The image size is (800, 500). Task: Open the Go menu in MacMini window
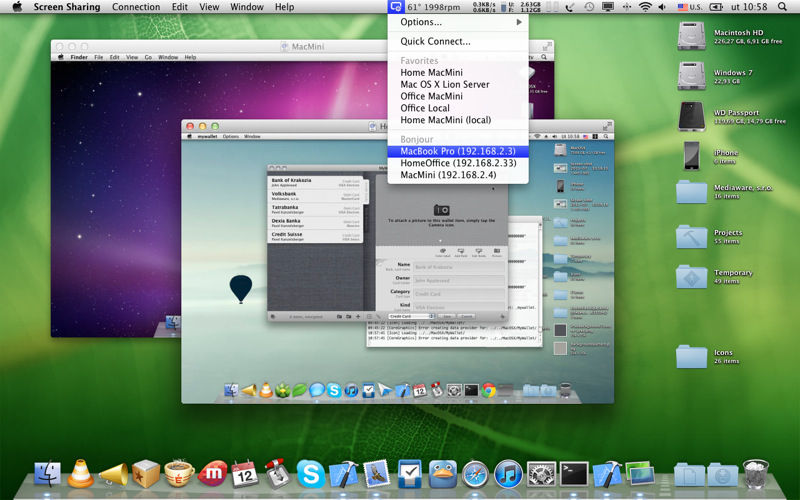click(148, 57)
